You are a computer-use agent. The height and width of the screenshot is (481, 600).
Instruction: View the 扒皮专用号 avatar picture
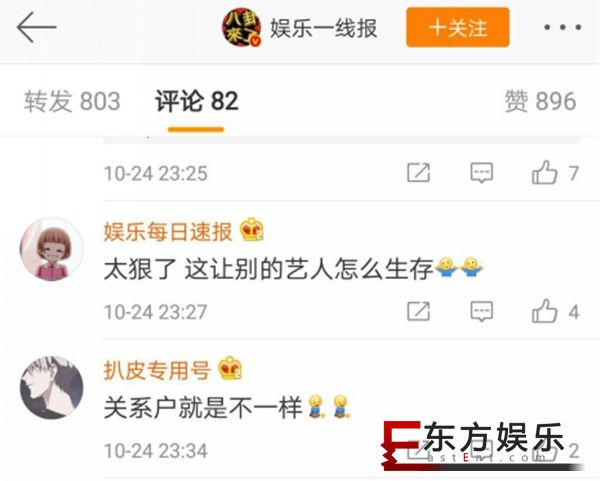51,388
